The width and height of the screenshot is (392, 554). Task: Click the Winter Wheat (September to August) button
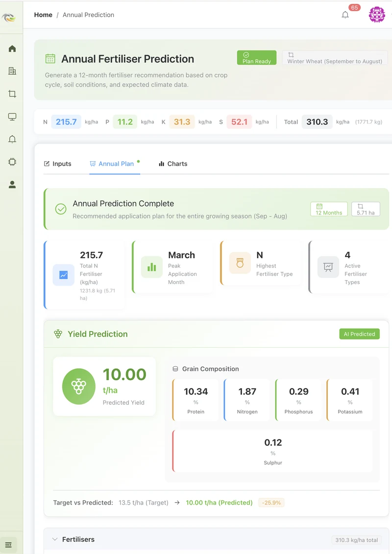click(x=334, y=58)
